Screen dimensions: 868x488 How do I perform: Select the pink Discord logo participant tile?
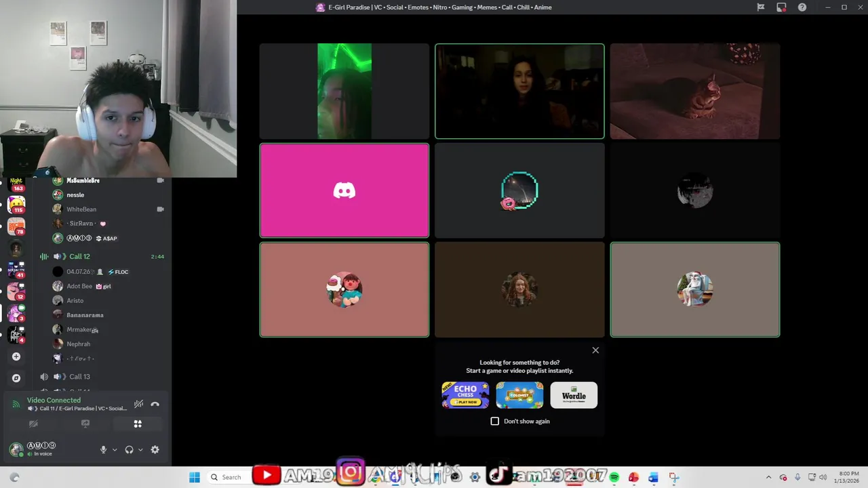pos(344,190)
